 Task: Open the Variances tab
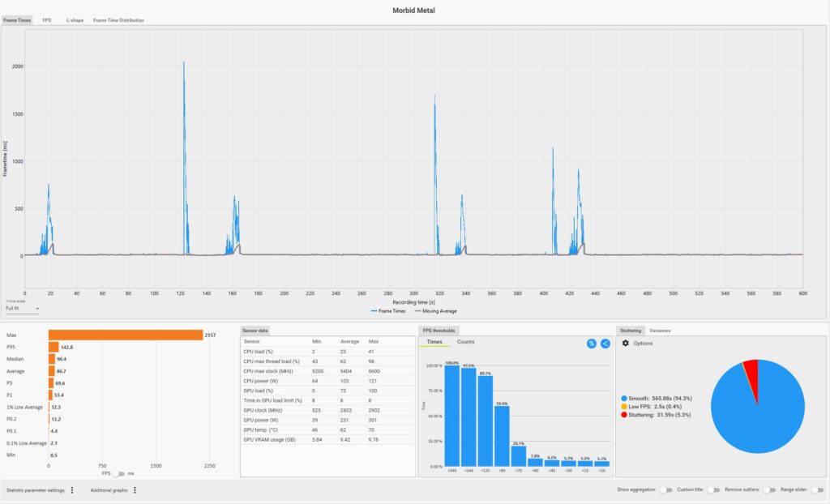[660, 331]
